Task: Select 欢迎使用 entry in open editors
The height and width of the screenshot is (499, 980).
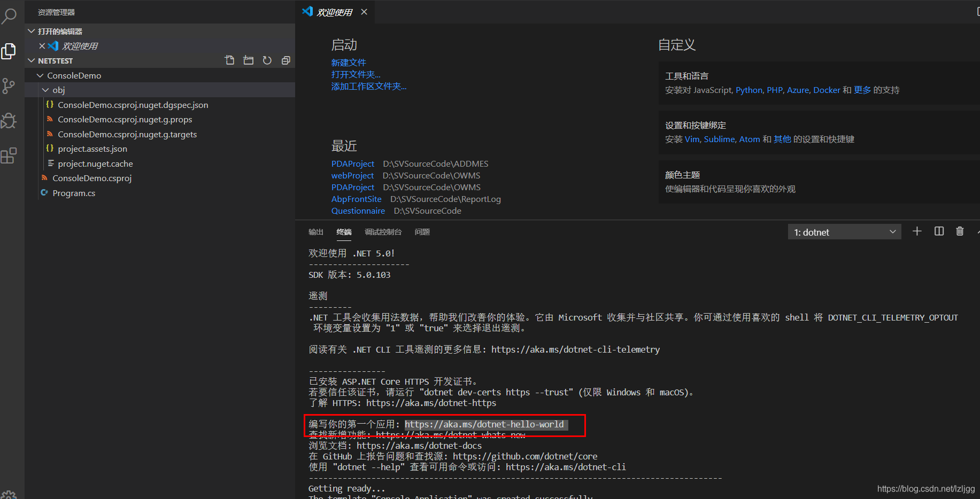Action: tap(160, 46)
